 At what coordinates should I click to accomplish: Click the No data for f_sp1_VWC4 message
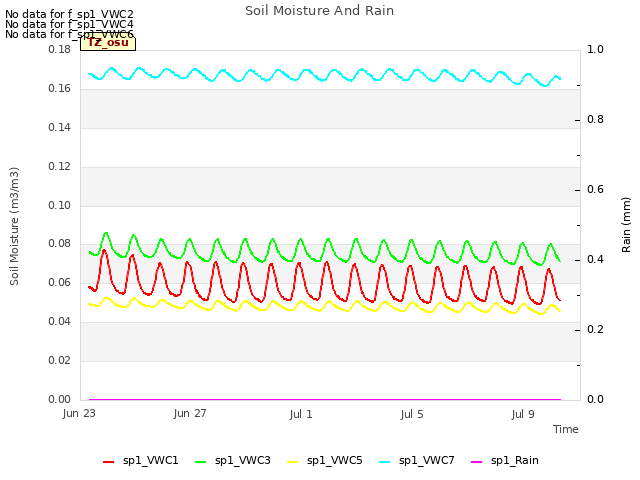(x=69, y=24)
